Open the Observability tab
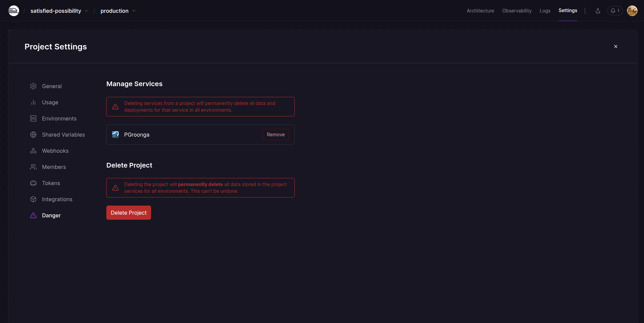This screenshot has width=644, height=323. click(516, 11)
